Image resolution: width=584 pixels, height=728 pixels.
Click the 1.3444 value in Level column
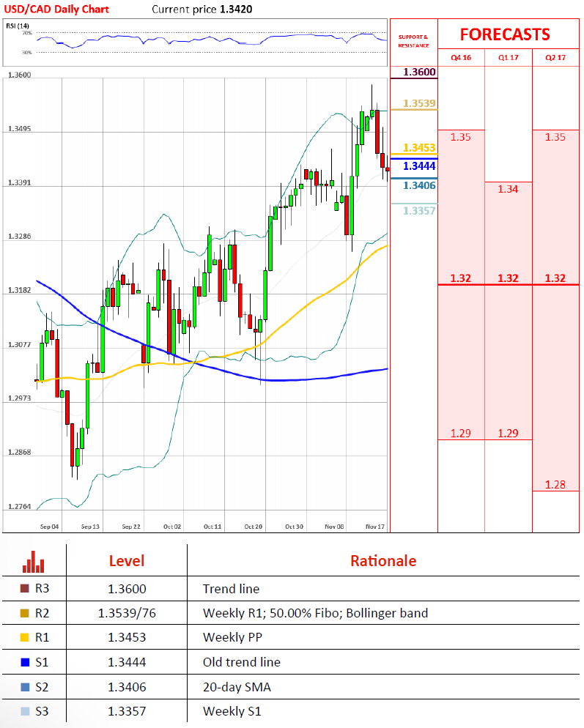pyautogui.click(x=127, y=662)
